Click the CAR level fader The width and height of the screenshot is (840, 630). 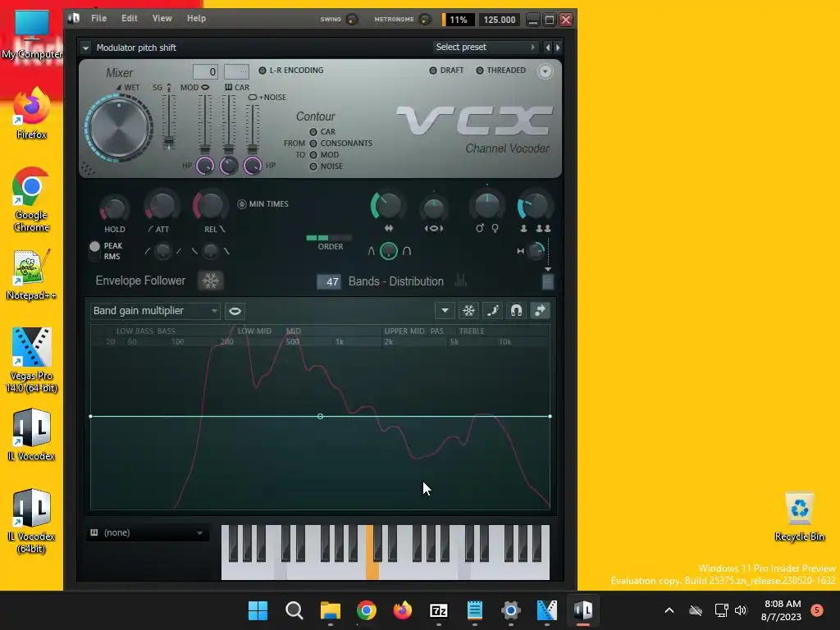tap(228, 148)
